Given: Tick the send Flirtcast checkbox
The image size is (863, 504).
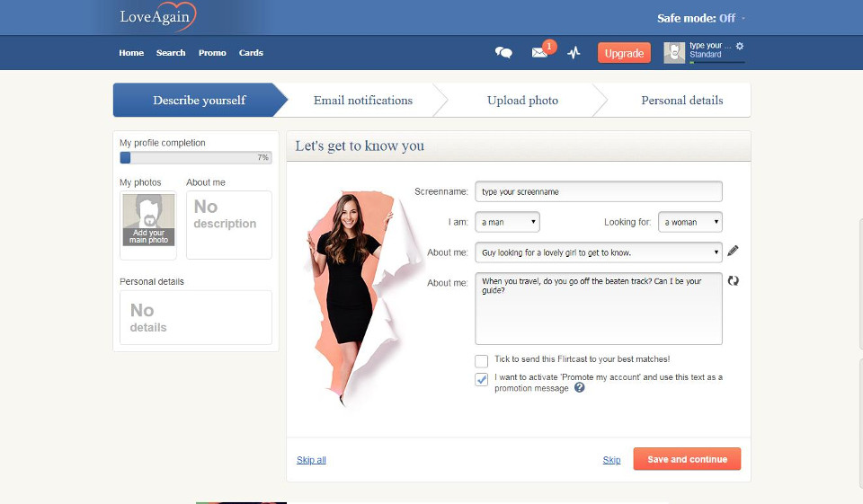Looking at the screenshot, I should pyautogui.click(x=482, y=360).
